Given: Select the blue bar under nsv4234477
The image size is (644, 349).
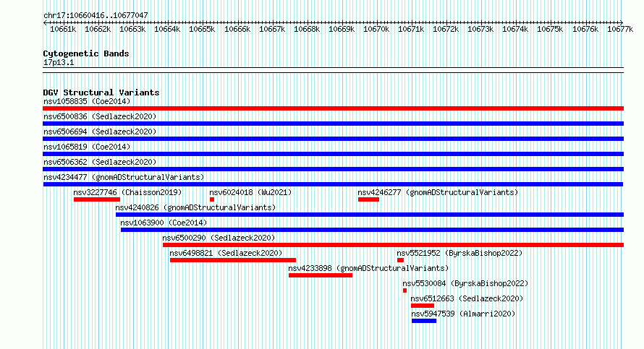Looking at the screenshot, I should 333,184.
